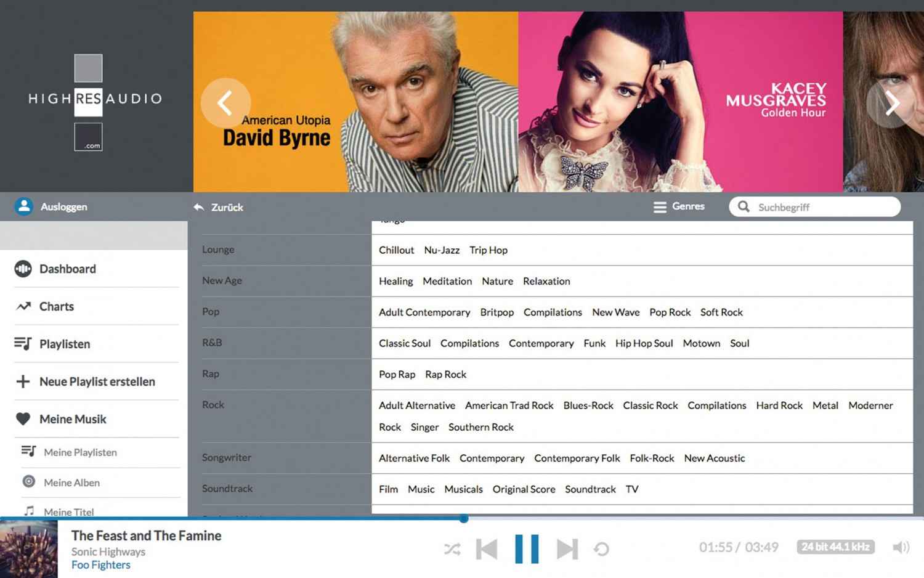Image resolution: width=924 pixels, height=578 pixels.
Task: Choose the Original Score subgenre
Action: 524,489
